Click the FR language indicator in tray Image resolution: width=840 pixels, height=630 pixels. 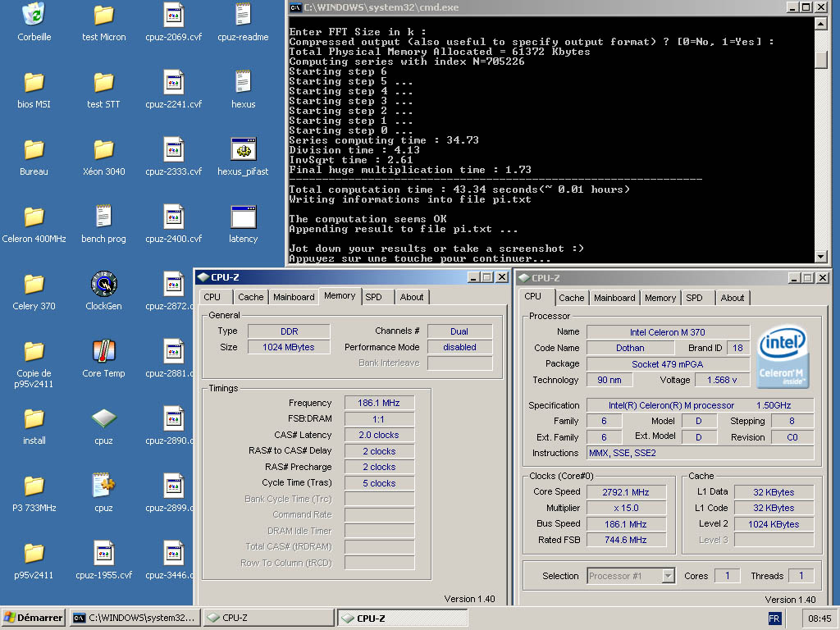[x=774, y=619]
